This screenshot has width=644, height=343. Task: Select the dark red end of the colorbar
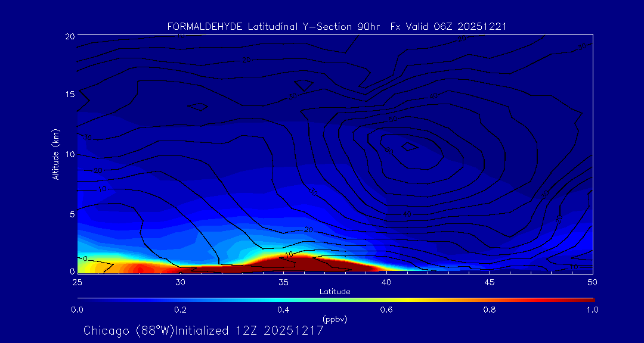(x=587, y=299)
